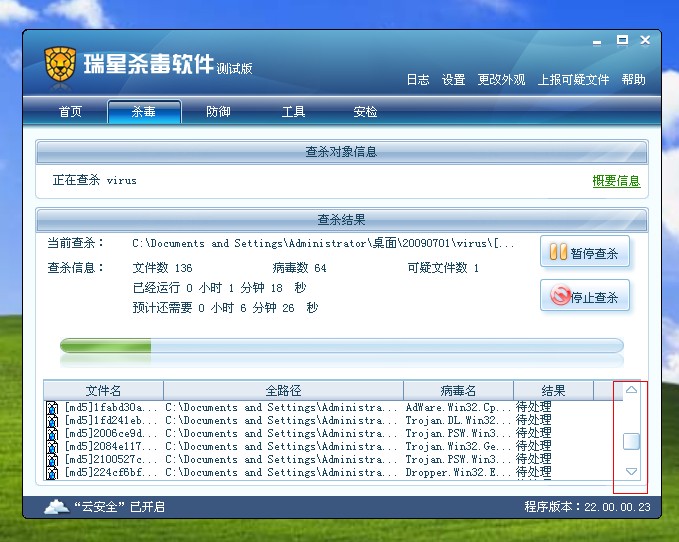Click the 已经运行 elapsed time line
The height and width of the screenshot is (542, 679).
coord(220,288)
